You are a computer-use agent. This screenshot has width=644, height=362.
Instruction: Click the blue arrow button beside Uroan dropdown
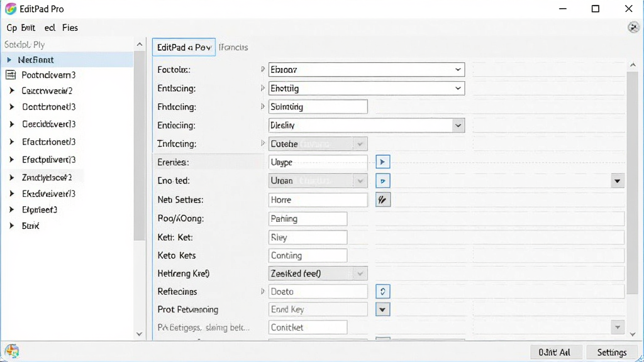click(x=382, y=180)
